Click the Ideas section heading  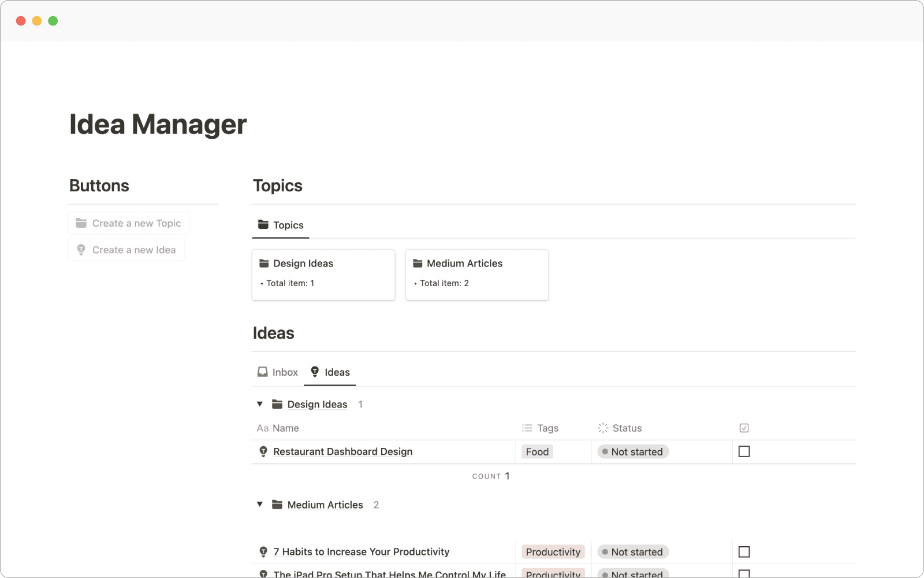pos(274,333)
